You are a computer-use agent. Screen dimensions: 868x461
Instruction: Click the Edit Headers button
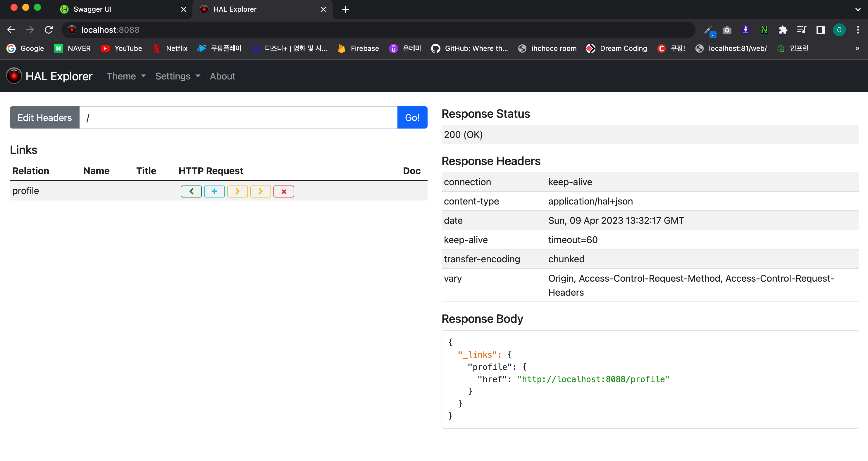[44, 117]
